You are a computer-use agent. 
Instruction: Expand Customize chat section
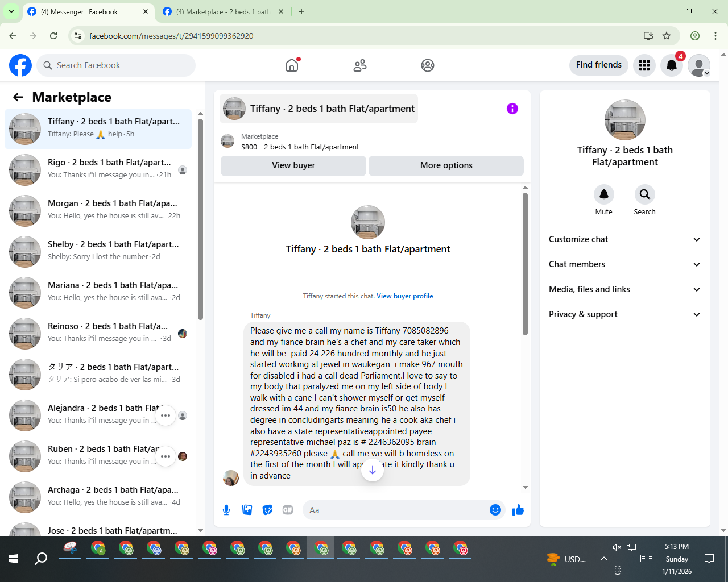pyautogui.click(x=625, y=239)
